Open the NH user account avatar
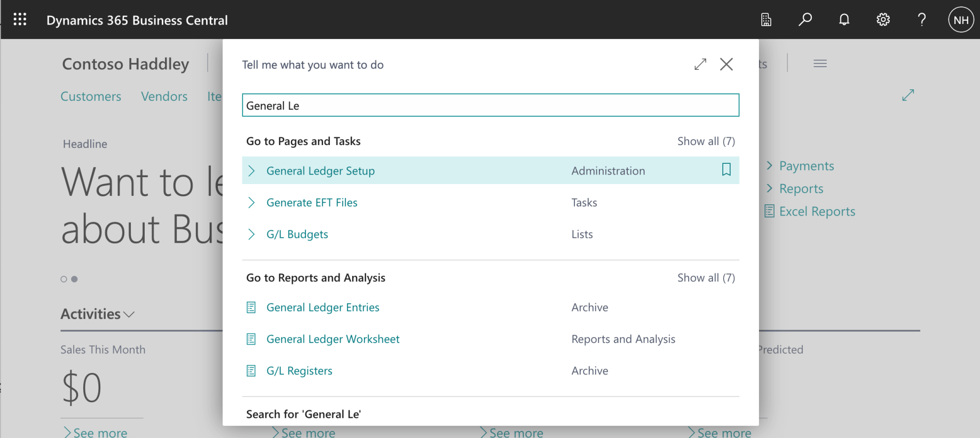 point(961,20)
